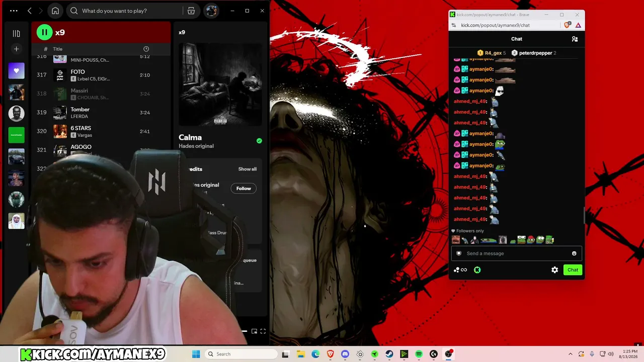Open the Spotify three-dot menu

(14, 11)
